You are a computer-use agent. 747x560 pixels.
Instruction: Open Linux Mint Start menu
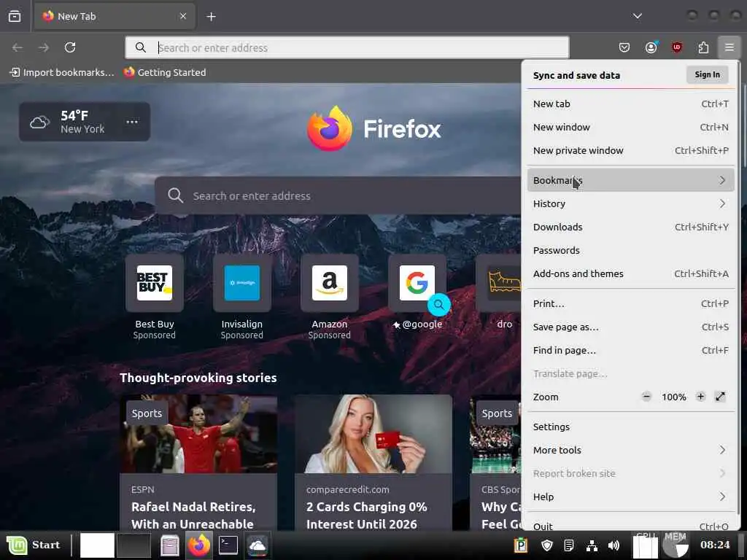(x=34, y=545)
